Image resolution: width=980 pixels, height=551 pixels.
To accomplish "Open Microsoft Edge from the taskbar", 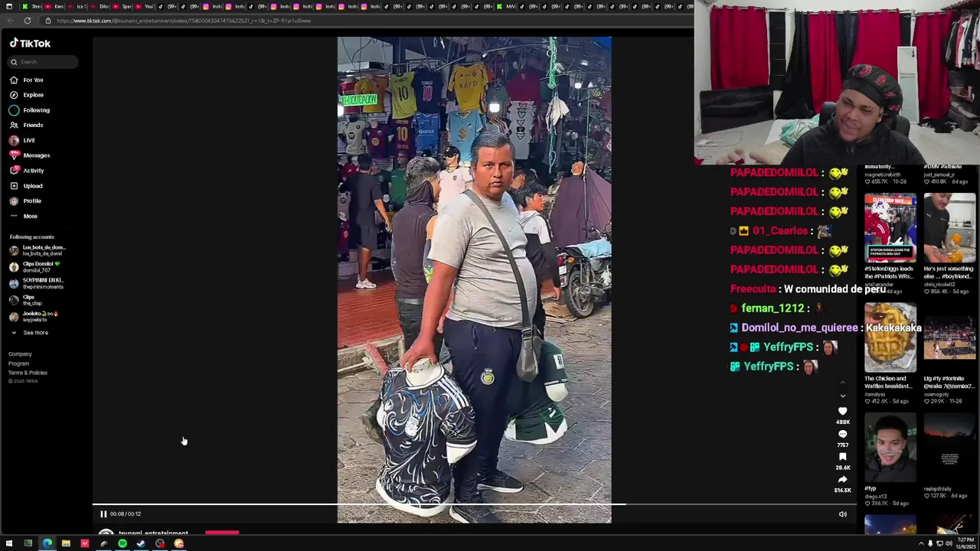I will pyautogui.click(x=47, y=544).
